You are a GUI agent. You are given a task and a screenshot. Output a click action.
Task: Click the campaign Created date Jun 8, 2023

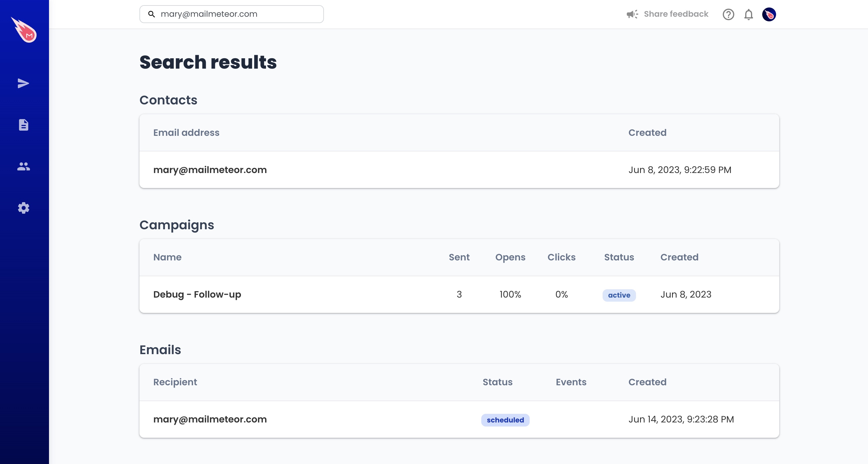[686, 294]
